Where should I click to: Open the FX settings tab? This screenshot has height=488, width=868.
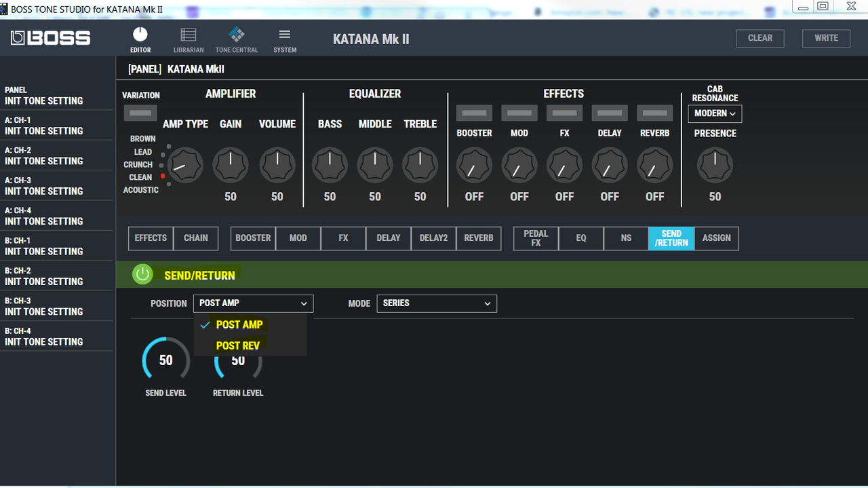(343, 238)
